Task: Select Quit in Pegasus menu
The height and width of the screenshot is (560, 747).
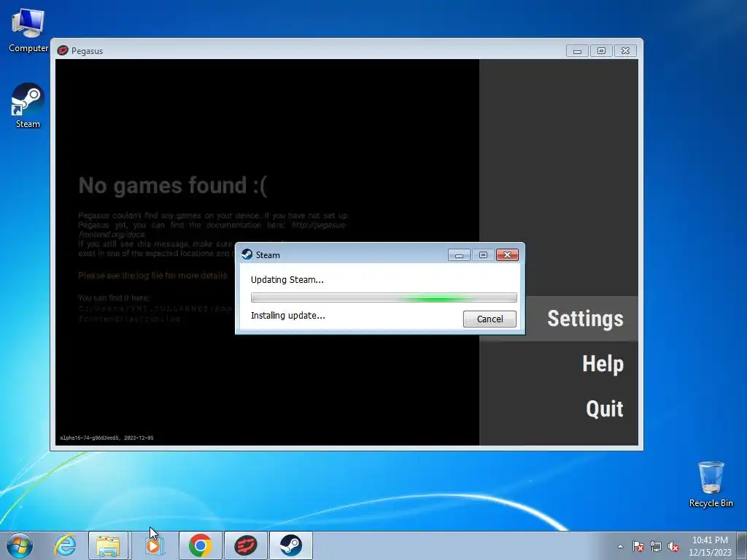Action: pyautogui.click(x=605, y=408)
